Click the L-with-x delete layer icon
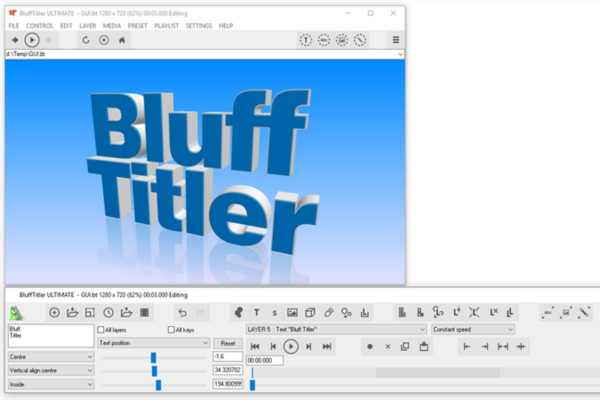The height and width of the screenshot is (400, 600). [x=494, y=312]
